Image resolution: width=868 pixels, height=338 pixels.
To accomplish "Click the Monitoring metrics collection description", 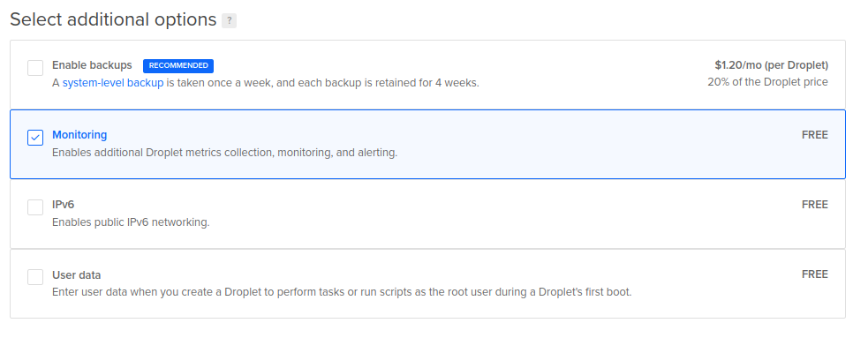I will coord(225,153).
